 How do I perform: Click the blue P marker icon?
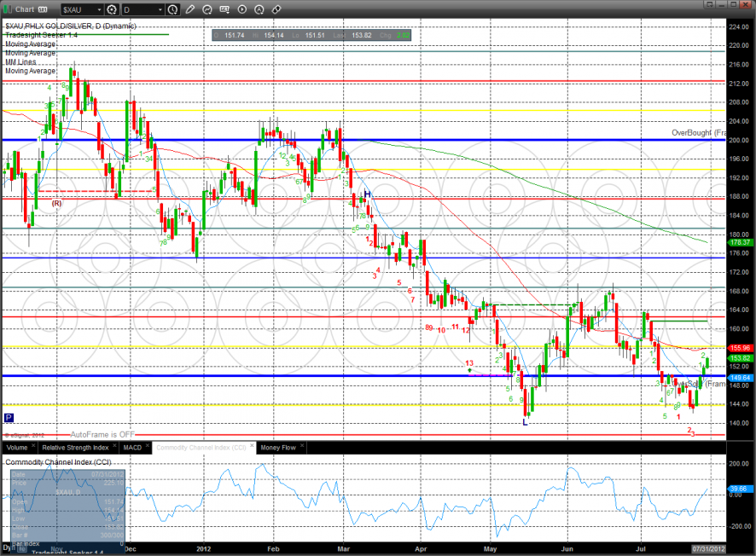click(x=9, y=418)
